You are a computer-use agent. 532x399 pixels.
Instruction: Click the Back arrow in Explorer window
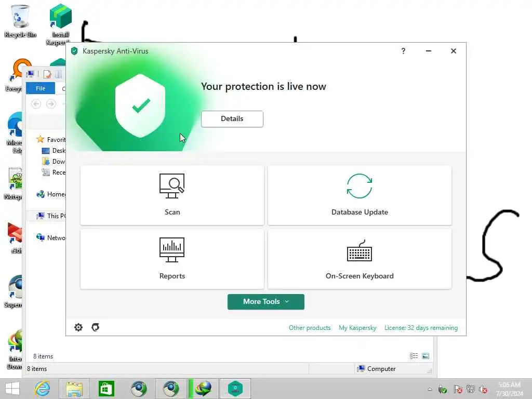point(36,104)
